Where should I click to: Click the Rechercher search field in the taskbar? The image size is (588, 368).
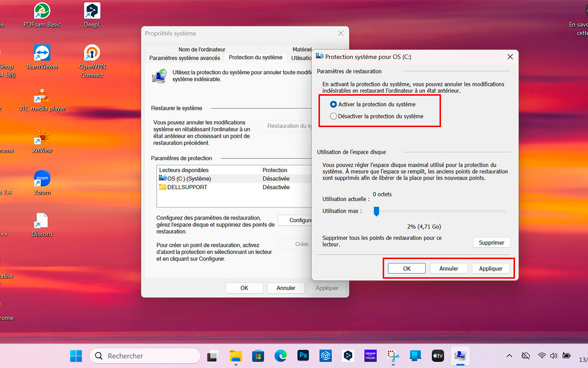(145, 356)
